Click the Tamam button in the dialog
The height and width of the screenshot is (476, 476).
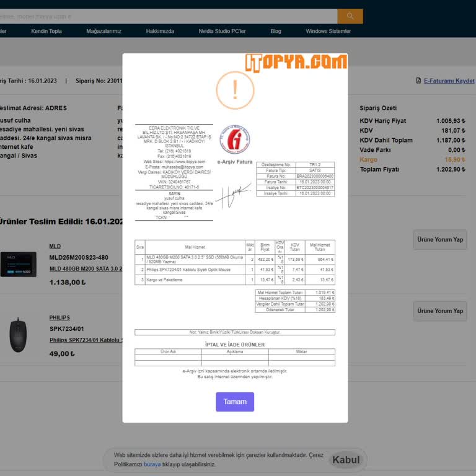[235, 402]
